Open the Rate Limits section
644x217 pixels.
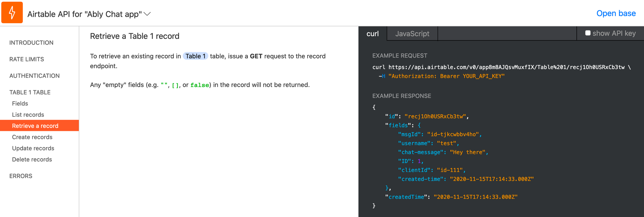pos(27,59)
